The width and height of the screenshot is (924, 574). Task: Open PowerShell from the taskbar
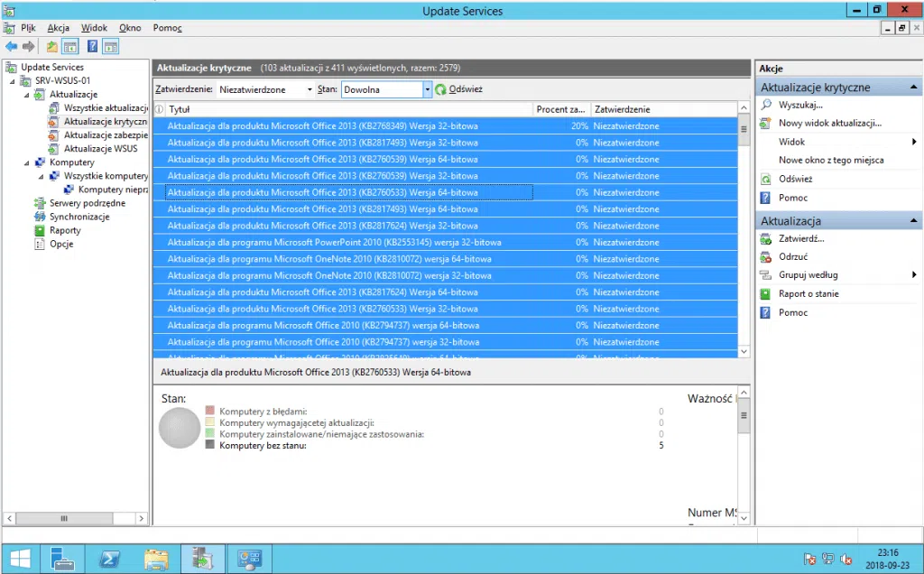[x=109, y=559]
